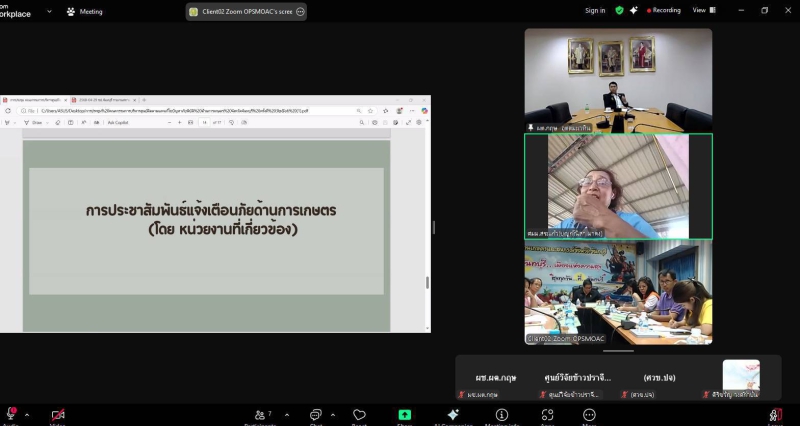The image size is (800, 426).
Task: Click the rotate icon in PDF toolbar
Action: tap(231, 122)
